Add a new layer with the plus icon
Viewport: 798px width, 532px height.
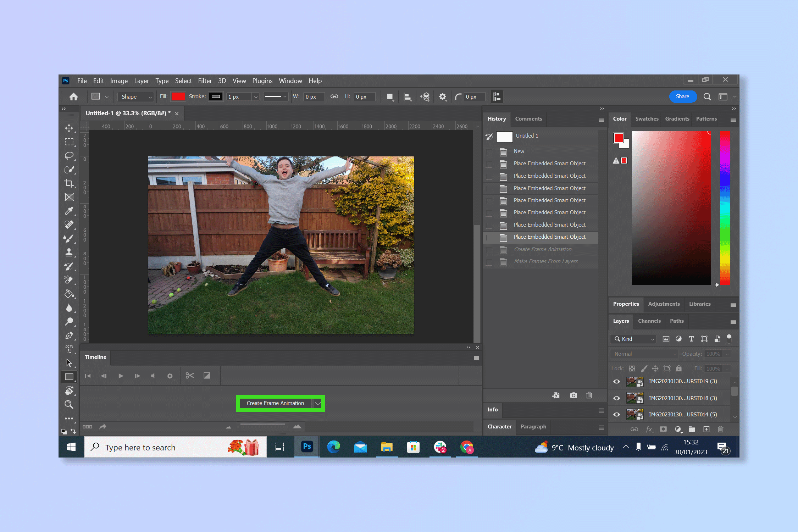click(706, 429)
